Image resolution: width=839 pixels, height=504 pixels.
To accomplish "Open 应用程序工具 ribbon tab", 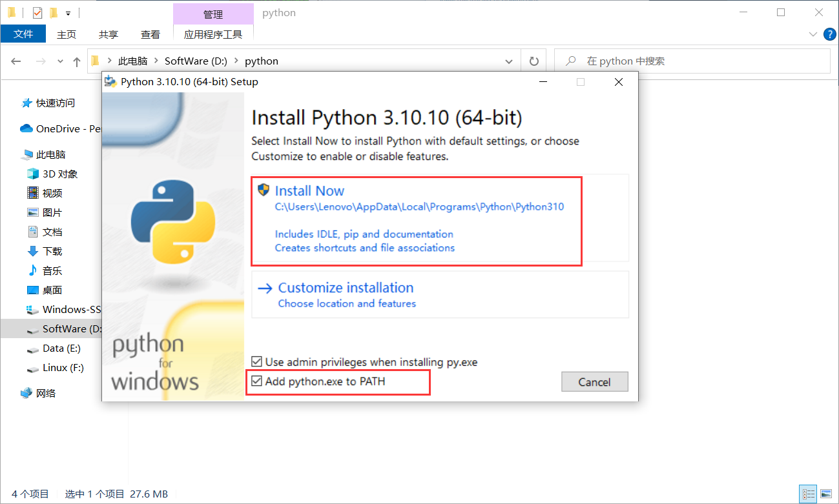I will pyautogui.click(x=213, y=35).
